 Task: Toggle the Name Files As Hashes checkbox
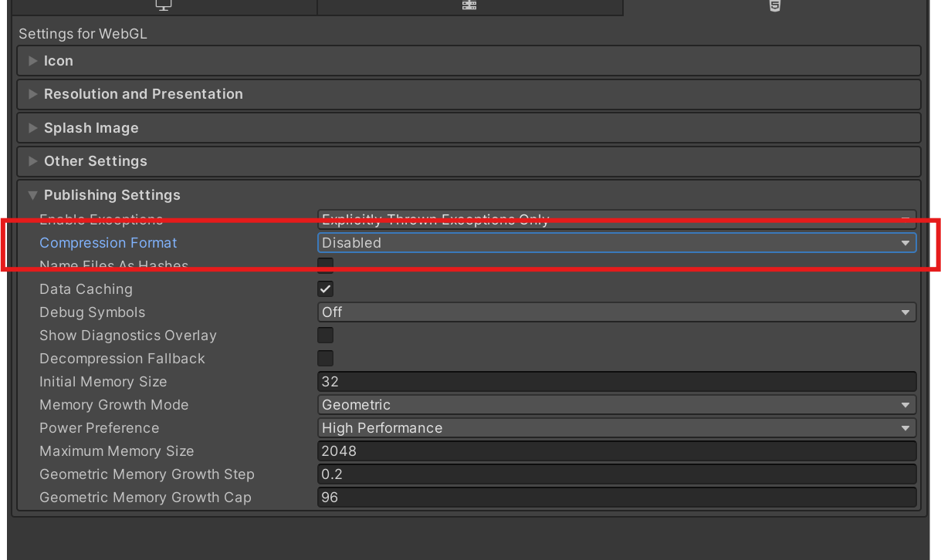coord(326,265)
